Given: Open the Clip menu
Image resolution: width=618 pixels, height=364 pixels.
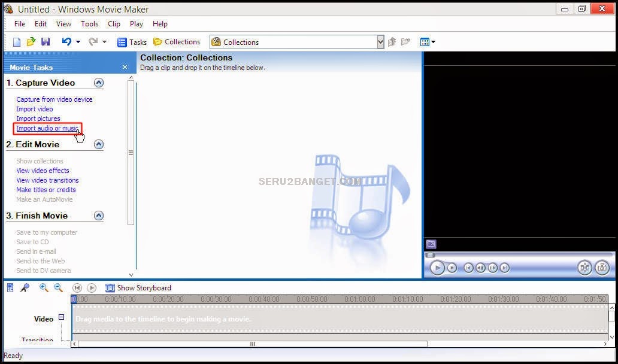Looking at the screenshot, I should pos(114,24).
